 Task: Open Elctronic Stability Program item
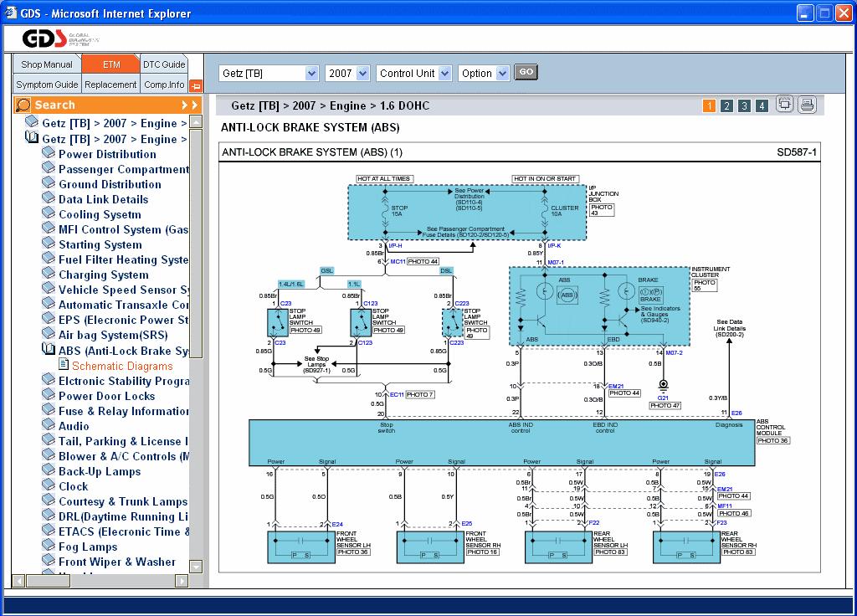coord(124,381)
